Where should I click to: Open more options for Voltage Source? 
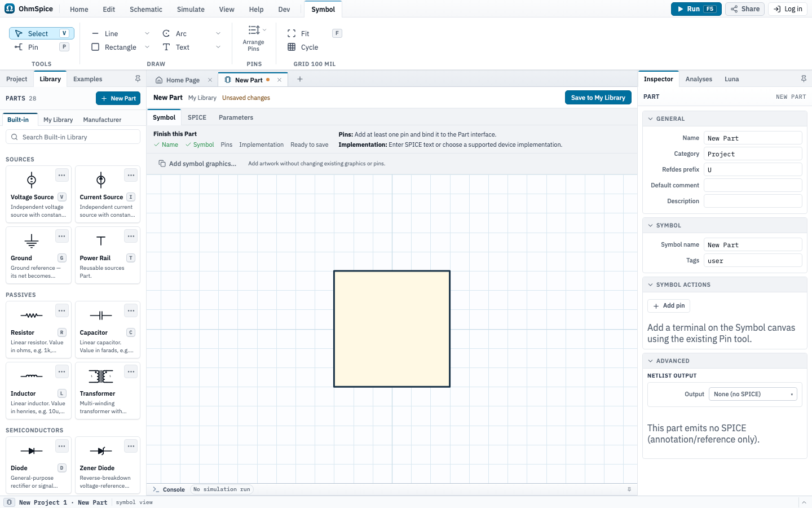click(62, 176)
